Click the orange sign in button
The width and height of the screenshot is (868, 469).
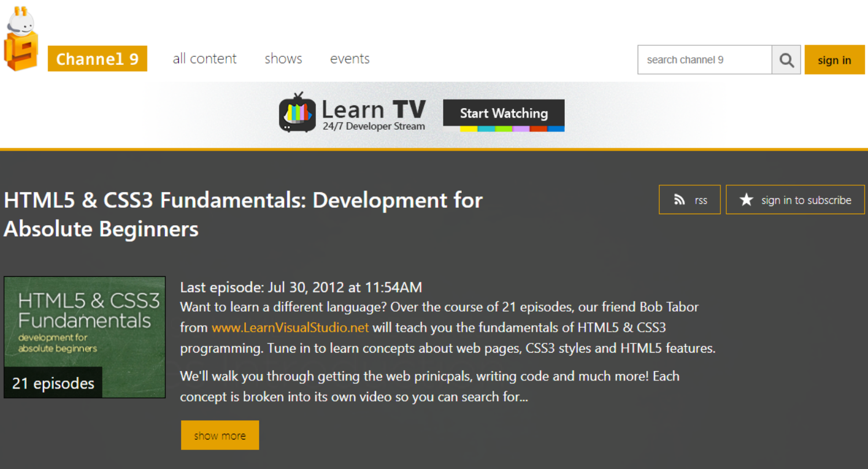click(x=834, y=60)
